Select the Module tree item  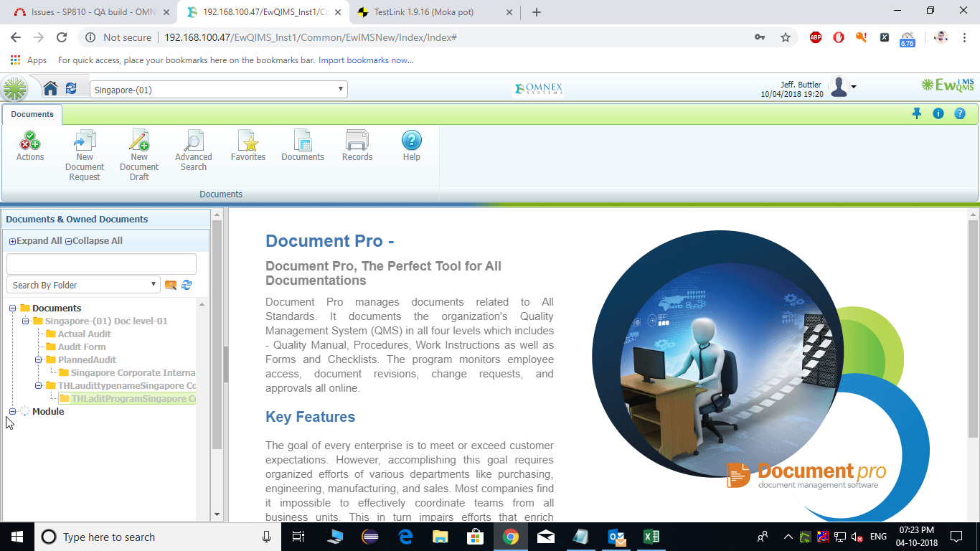[48, 411]
